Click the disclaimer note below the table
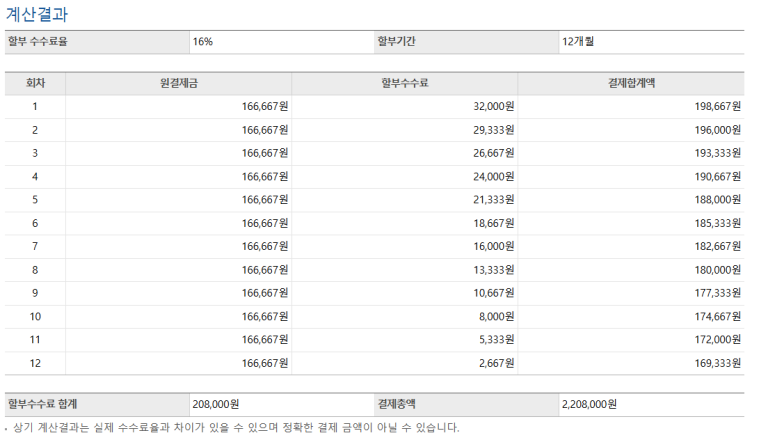The image size is (768, 440). pos(232,428)
